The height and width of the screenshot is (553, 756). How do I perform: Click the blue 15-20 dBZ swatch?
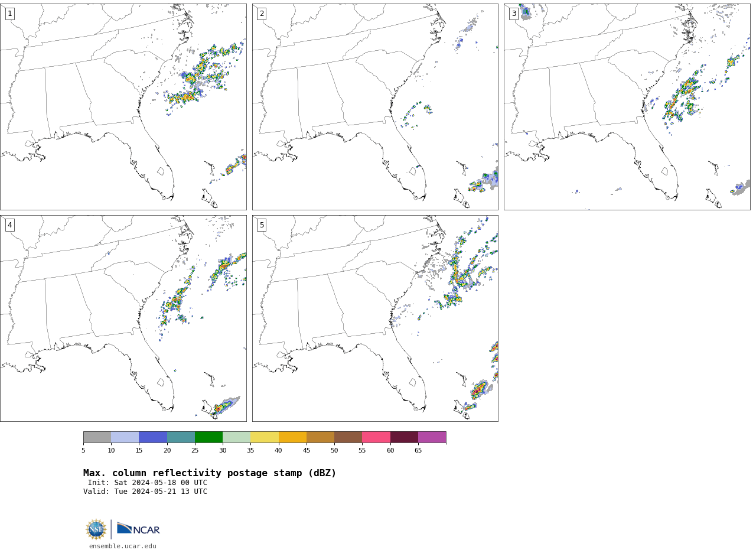[x=153, y=437]
